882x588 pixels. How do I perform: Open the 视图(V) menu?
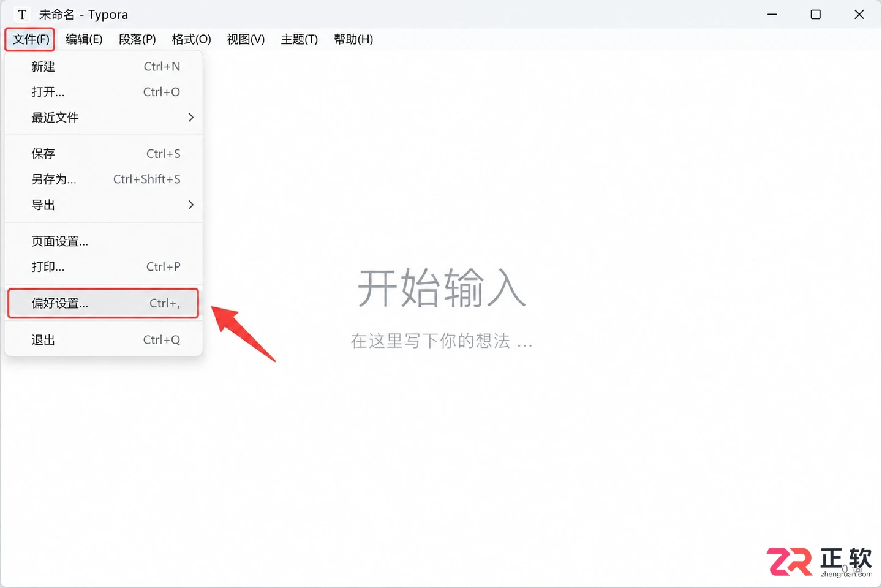pos(246,39)
